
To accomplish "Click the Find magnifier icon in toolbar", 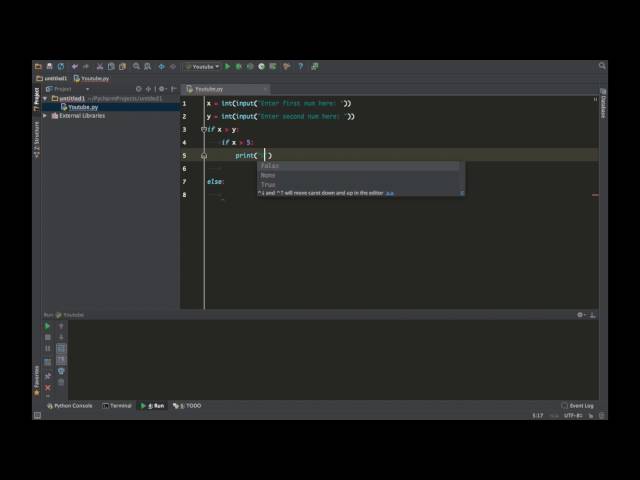I will point(136,66).
